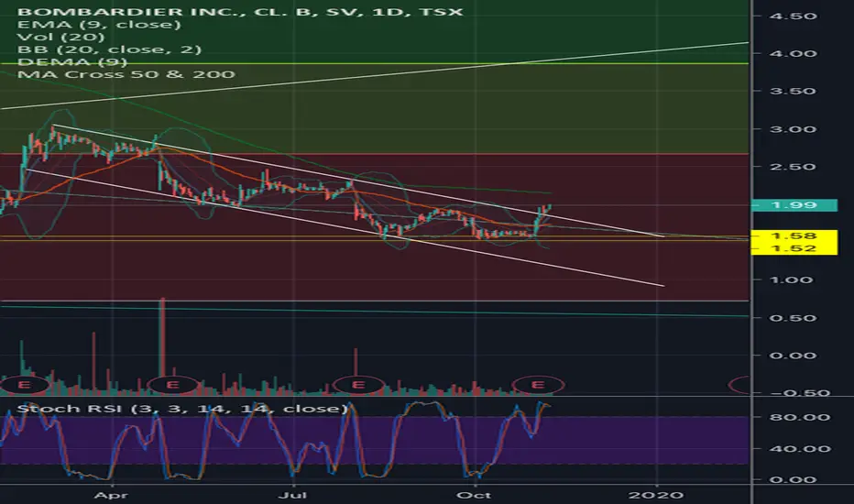
Task: Click the 4.50 price axis label
Action: click(x=793, y=16)
